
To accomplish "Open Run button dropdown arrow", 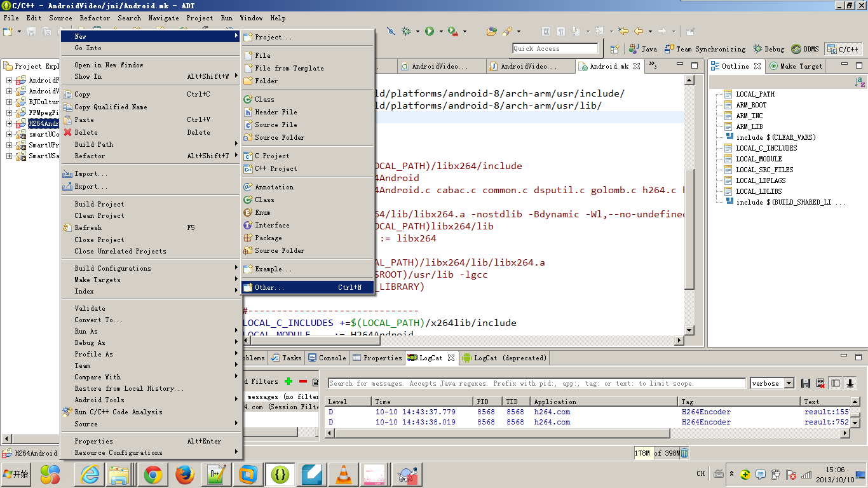I will 440,31.
